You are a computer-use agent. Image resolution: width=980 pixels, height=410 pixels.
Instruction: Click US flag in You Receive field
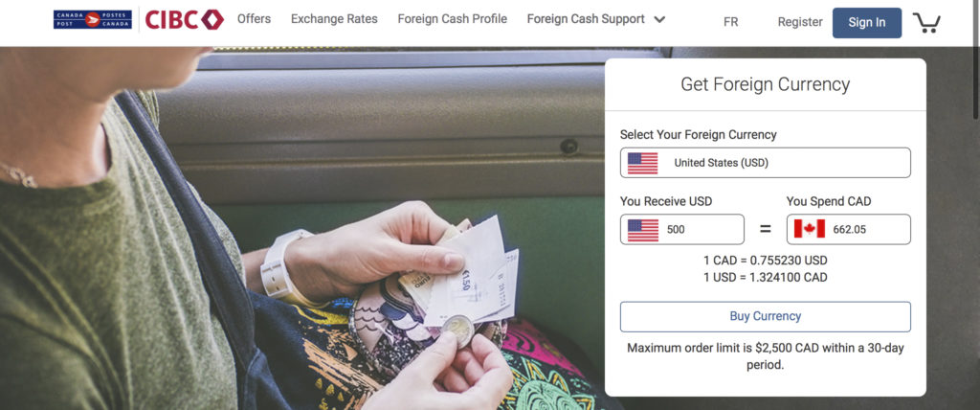coord(642,230)
